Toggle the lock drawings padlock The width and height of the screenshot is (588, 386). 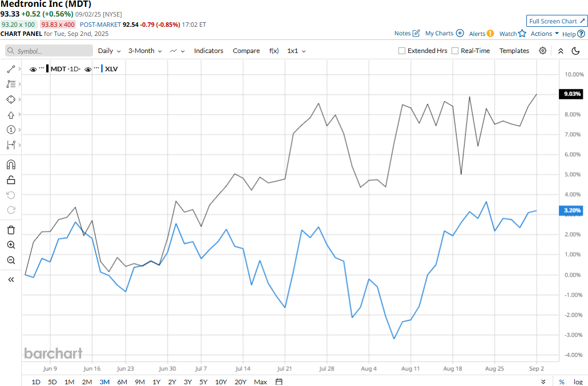tap(11, 180)
